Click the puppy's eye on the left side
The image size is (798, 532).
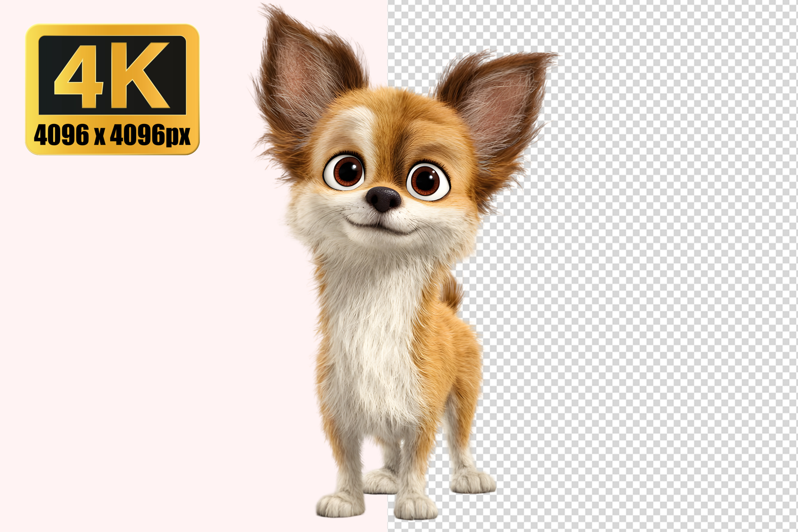coord(346,172)
